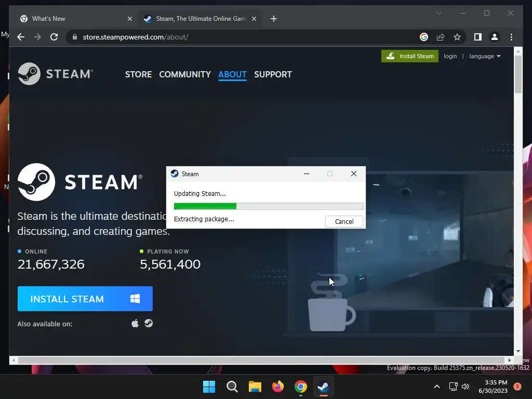
Task: Open the tab search chevron in Chrome
Action: (438, 13)
